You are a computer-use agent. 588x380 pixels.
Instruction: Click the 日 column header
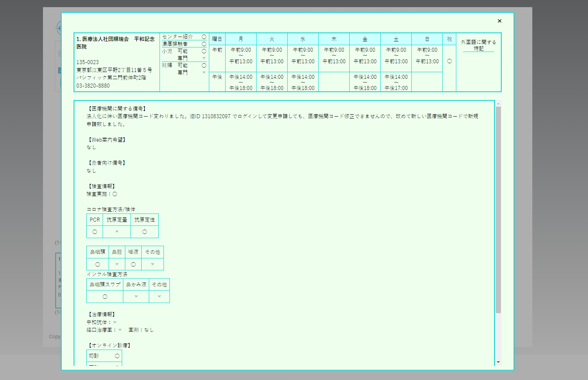(x=427, y=39)
